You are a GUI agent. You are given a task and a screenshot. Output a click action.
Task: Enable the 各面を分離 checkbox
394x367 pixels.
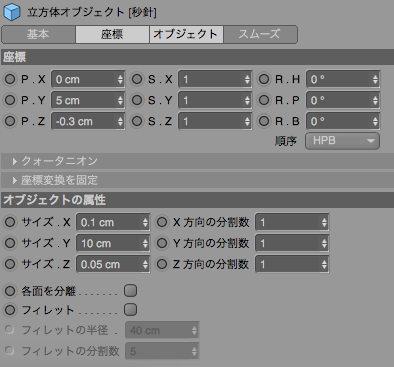tap(130, 290)
